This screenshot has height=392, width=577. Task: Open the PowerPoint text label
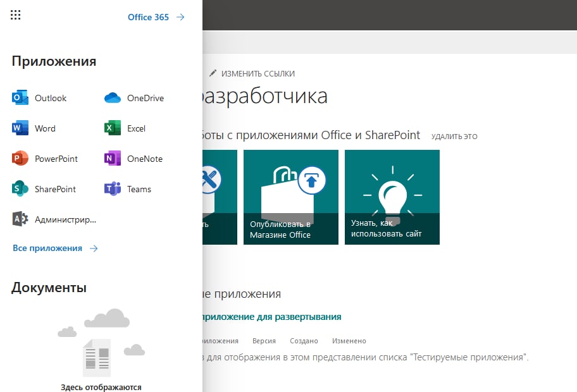point(56,159)
